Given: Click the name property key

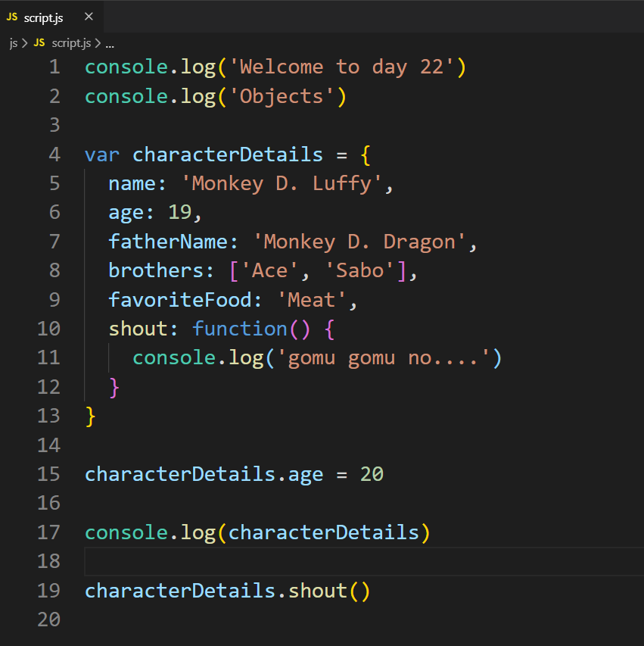Looking at the screenshot, I should (132, 184).
